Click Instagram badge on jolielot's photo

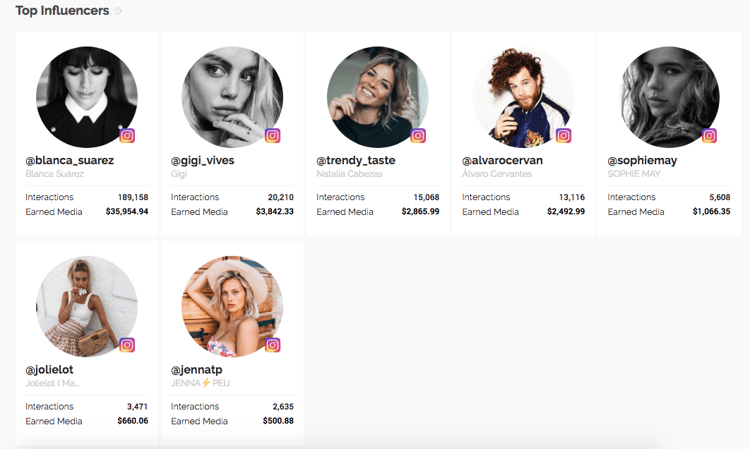[127, 345]
